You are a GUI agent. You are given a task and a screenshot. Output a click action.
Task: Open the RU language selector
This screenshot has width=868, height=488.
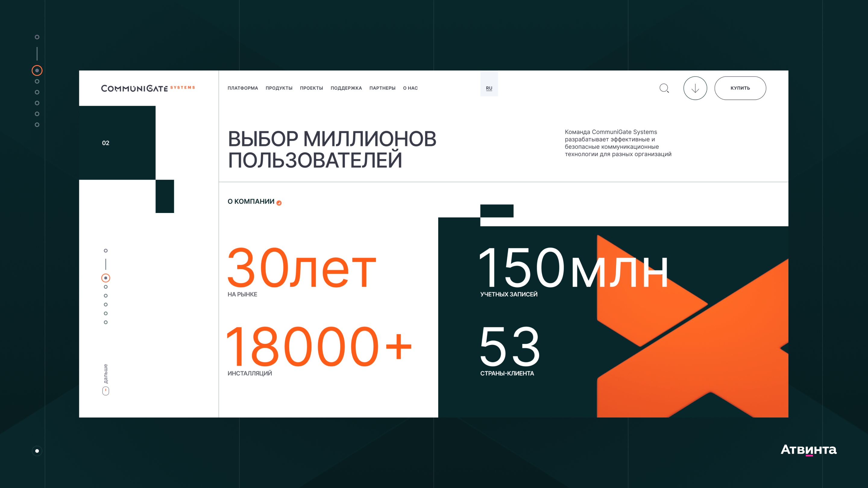point(489,88)
